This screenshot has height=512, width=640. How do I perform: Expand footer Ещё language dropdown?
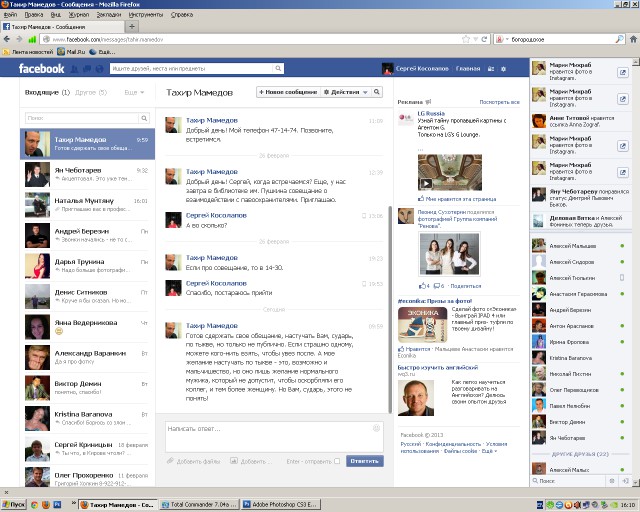click(489, 451)
